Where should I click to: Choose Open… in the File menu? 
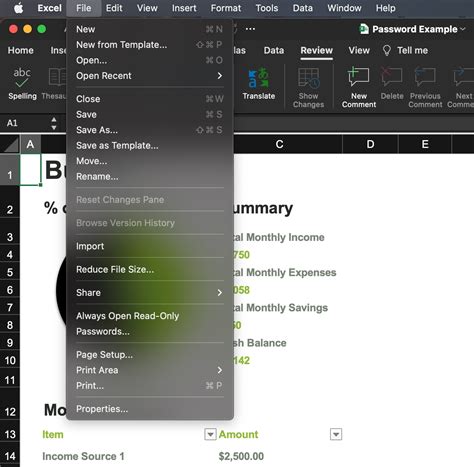tap(150, 60)
